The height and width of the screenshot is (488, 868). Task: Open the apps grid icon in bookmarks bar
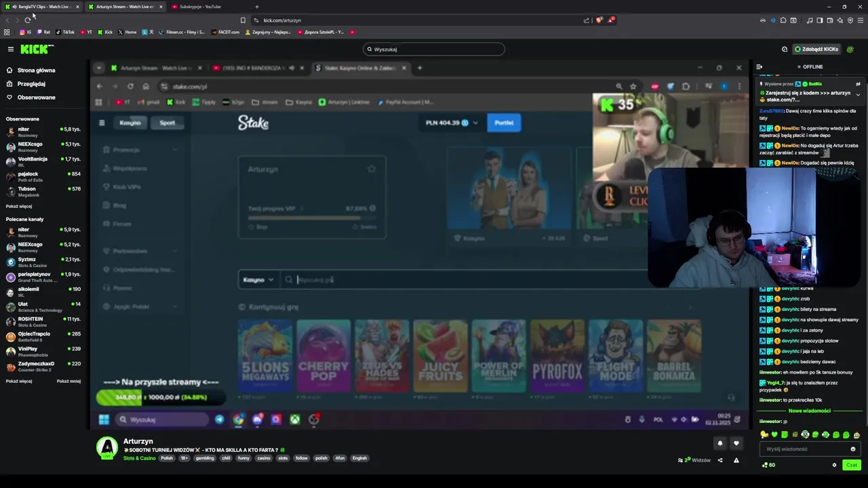click(x=7, y=32)
